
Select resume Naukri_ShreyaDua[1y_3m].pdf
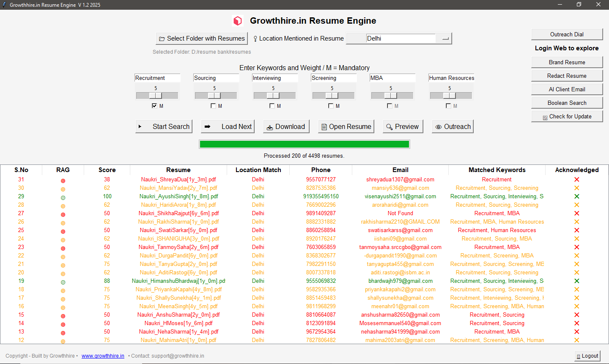click(x=178, y=180)
